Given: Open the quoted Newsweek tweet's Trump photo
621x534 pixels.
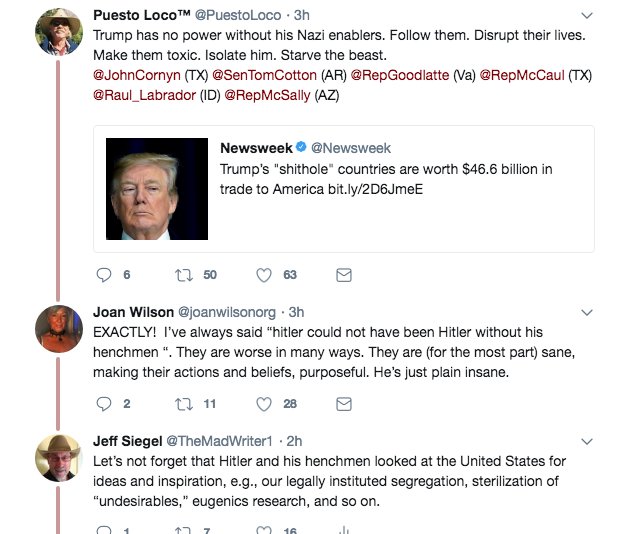Looking at the screenshot, I should pyautogui.click(x=157, y=189).
